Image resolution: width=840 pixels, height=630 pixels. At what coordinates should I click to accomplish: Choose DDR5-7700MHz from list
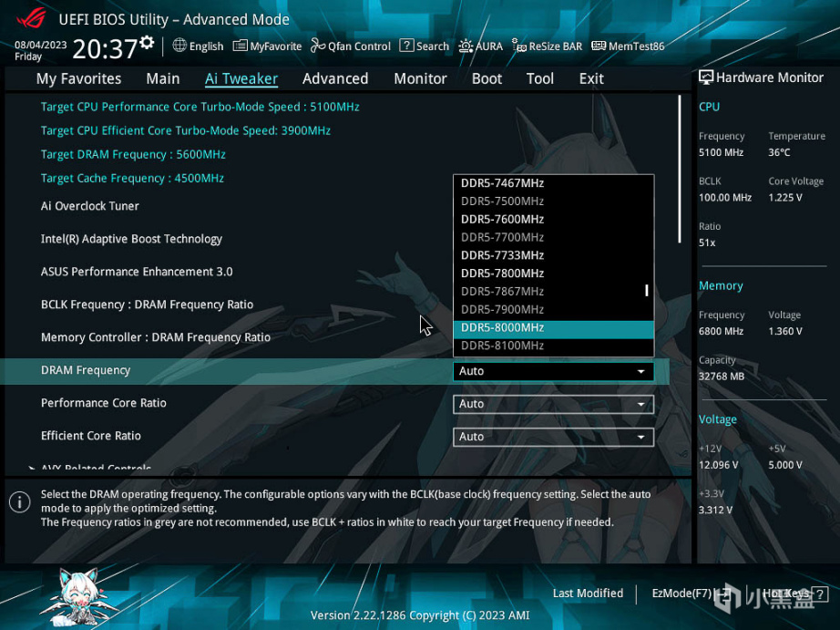[553, 238]
